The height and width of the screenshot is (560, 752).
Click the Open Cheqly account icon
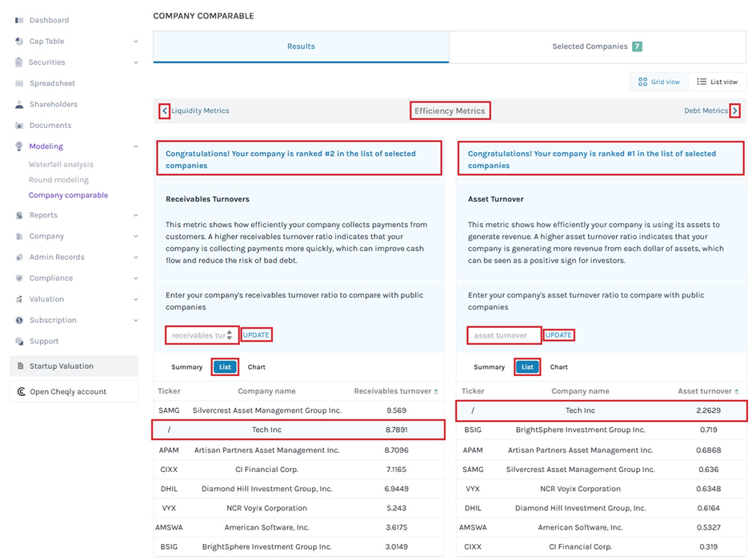click(21, 392)
